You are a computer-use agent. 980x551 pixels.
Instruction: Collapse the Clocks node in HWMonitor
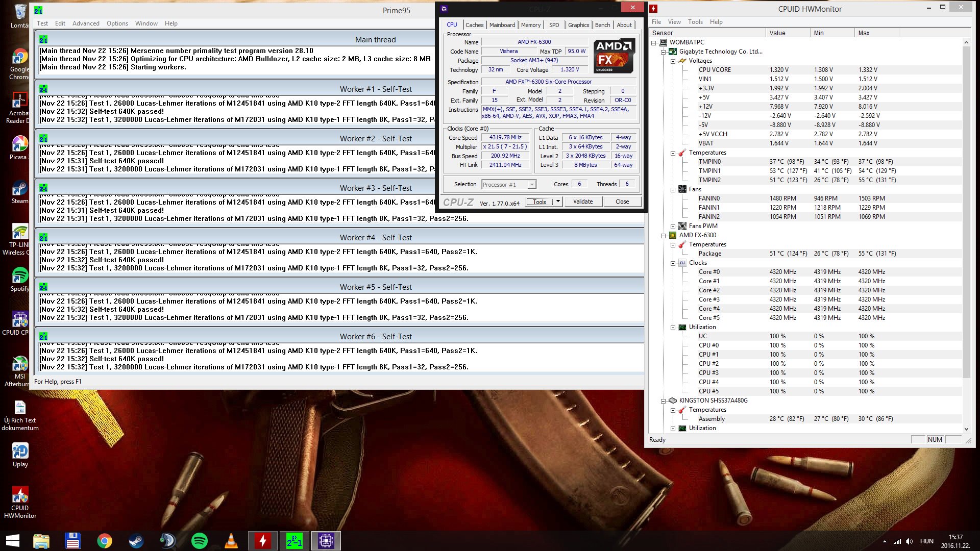click(x=673, y=263)
